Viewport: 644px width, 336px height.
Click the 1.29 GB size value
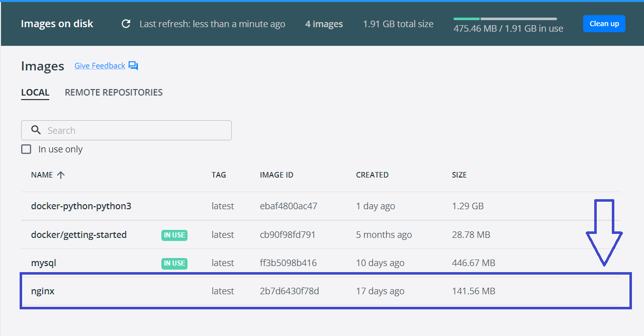click(468, 206)
